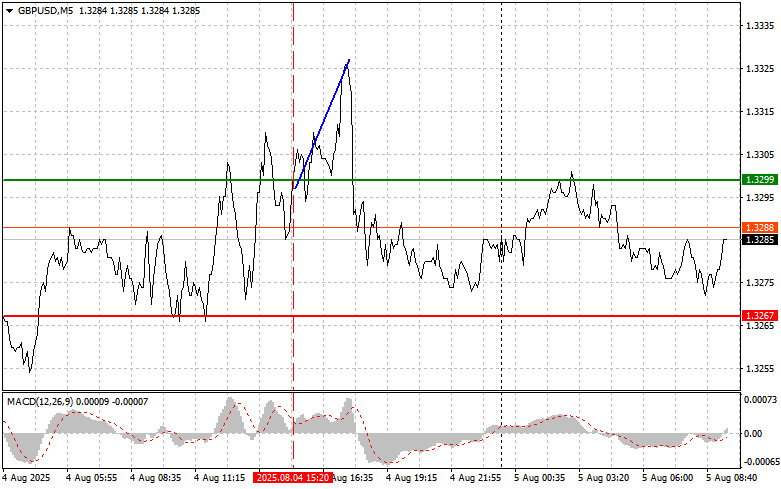The image size is (781, 489).
Task: Select the blue trend line
Action: pyautogui.click(x=322, y=124)
